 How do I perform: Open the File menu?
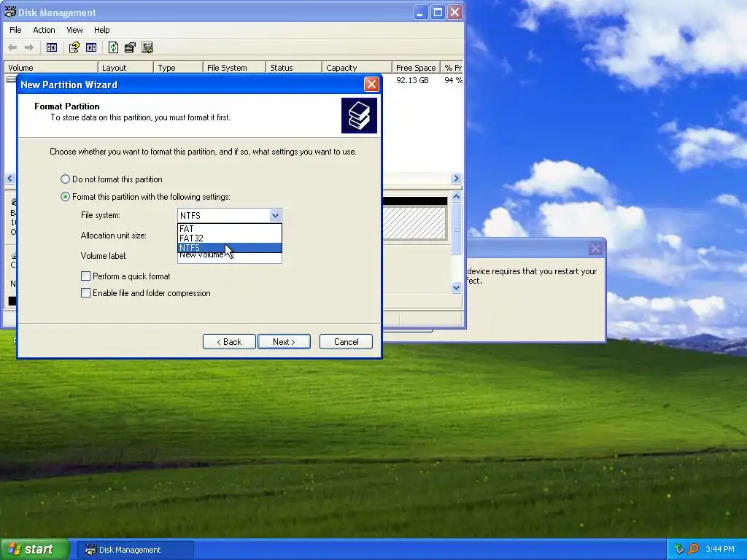point(15,30)
